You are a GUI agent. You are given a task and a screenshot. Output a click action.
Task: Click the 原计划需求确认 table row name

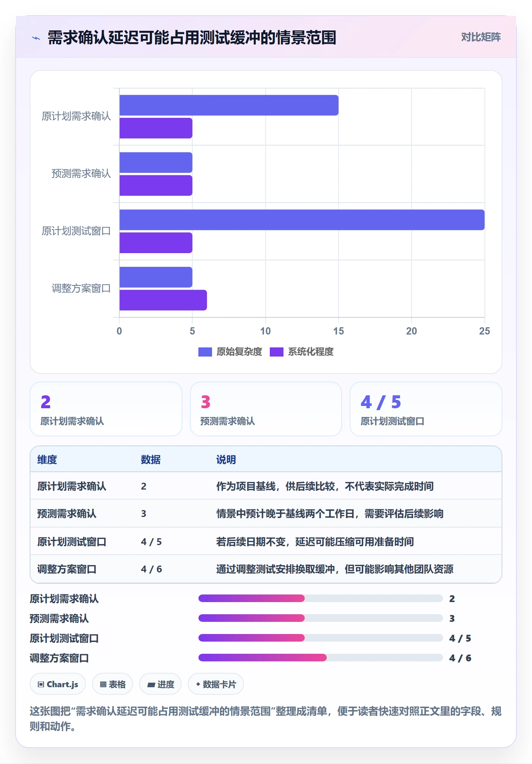(x=72, y=486)
